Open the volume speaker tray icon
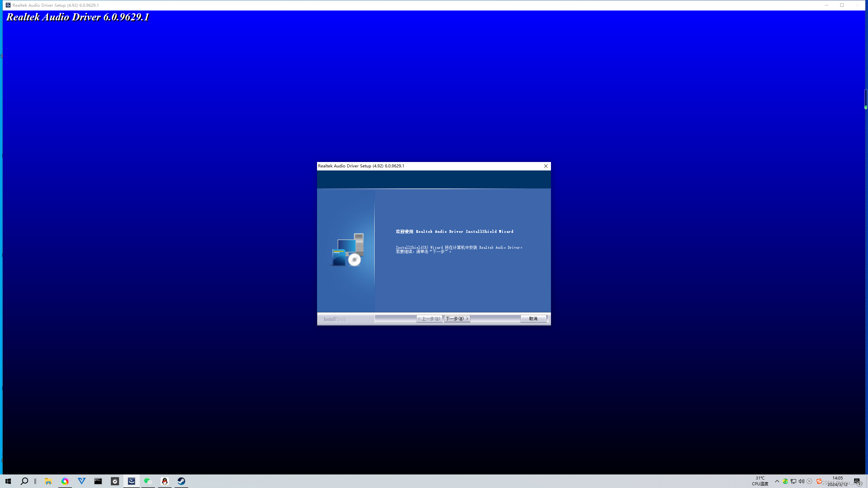The image size is (868, 488). point(801,481)
